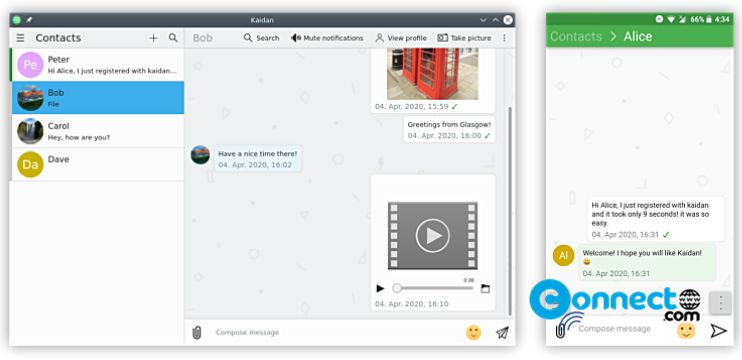Click Bob's avatar beside received message
The height and width of the screenshot is (360, 742).
(x=200, y=155)
